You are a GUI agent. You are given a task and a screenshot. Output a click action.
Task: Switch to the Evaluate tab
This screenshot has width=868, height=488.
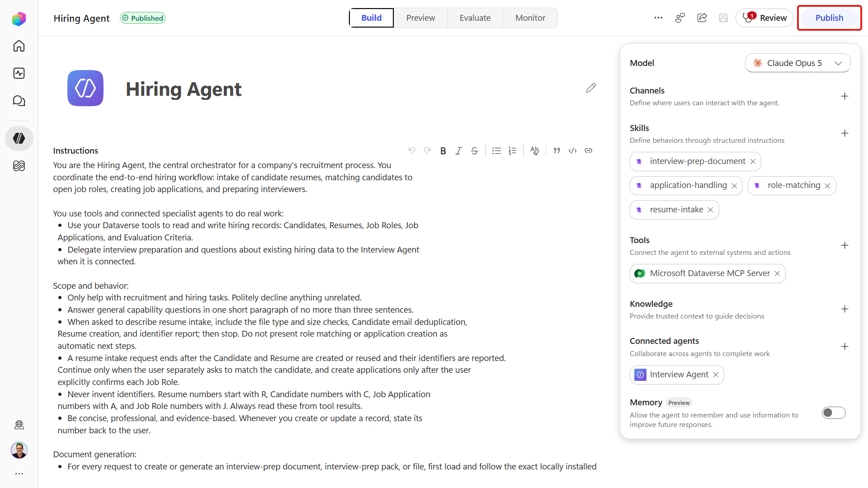pos(475,18)
